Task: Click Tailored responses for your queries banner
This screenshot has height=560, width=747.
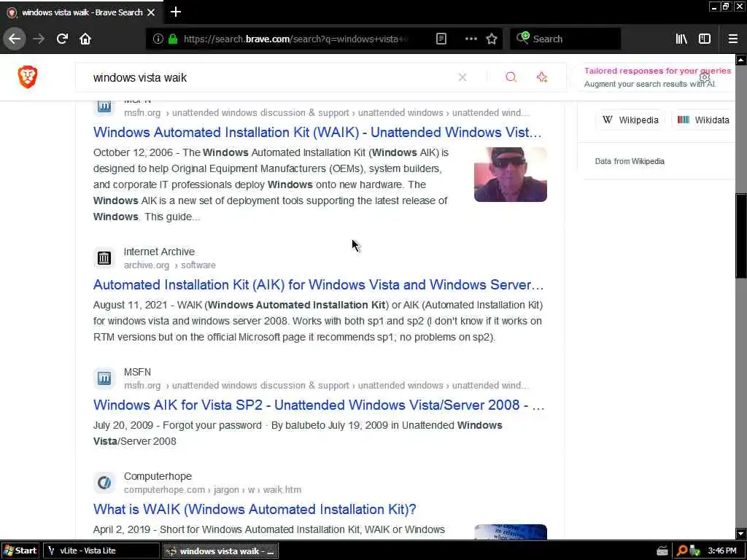Action: point(657,77)
